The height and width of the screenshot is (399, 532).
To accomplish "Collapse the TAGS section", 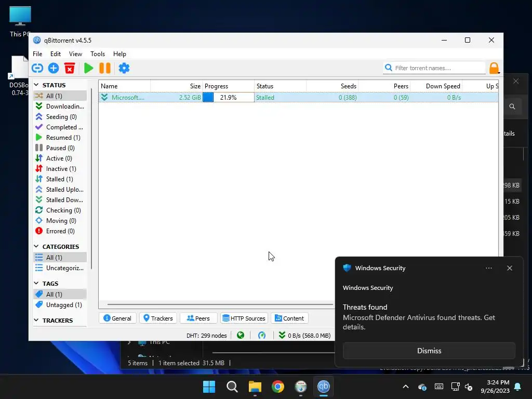I will [36, 283].
